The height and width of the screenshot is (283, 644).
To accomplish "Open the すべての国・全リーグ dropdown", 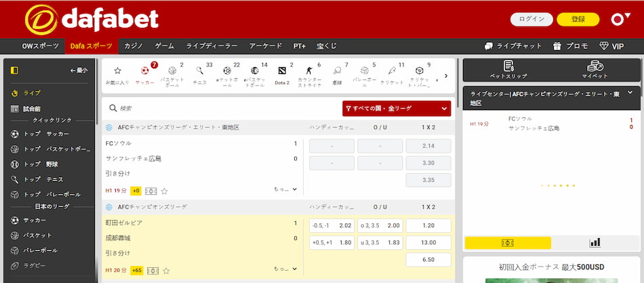I will [396, 108].
